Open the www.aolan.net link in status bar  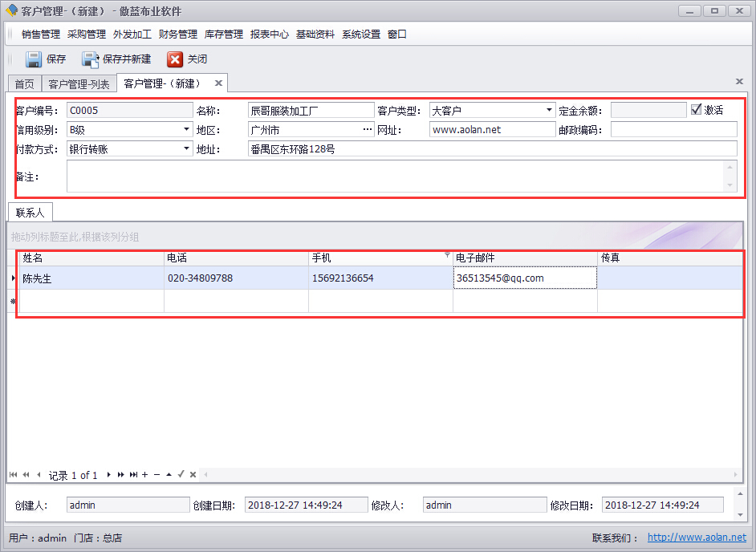697,538
